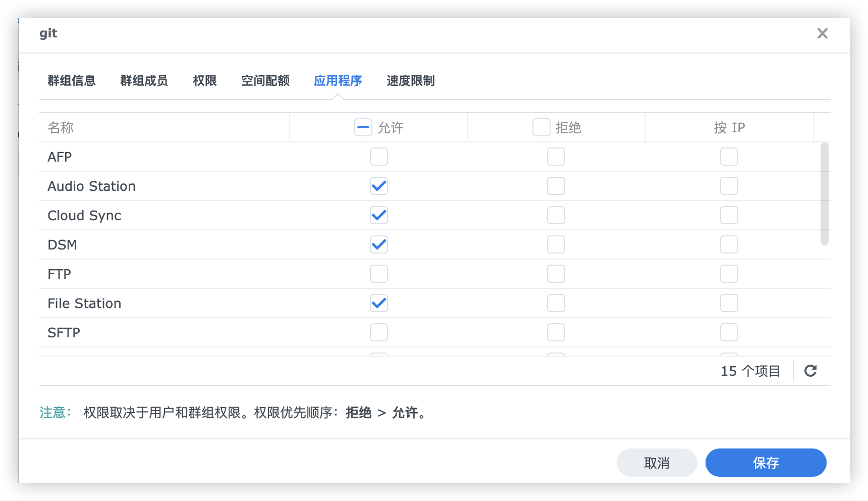Screen dimensions: 868x501
Task: Select all apps under the 拒绝 column
Action: coord(541,127)
